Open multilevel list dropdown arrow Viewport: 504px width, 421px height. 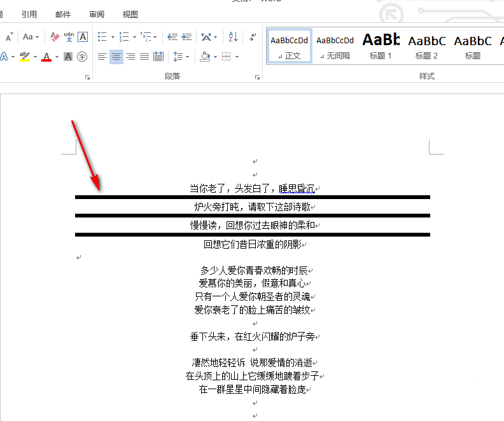pos(155,37)
